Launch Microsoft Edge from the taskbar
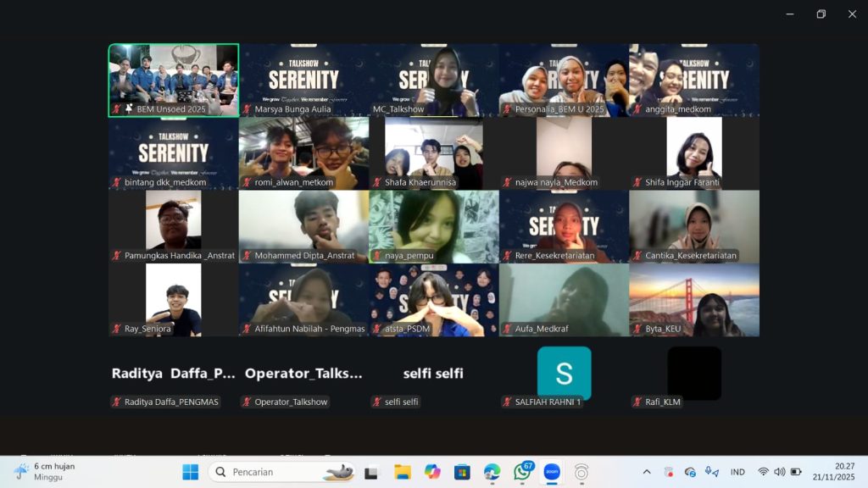Viewport: 868px width, 488px height. [x=492, y=472]
